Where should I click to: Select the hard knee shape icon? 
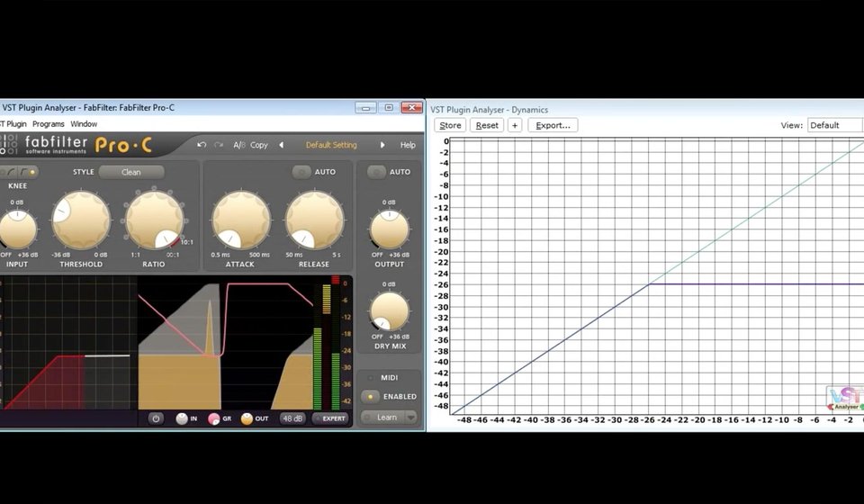(23, 172)
